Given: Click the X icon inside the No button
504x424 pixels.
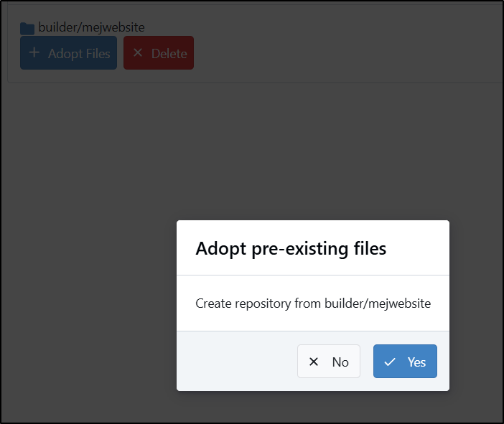Looking at the screenshot, I should click(x=314, y=362).
